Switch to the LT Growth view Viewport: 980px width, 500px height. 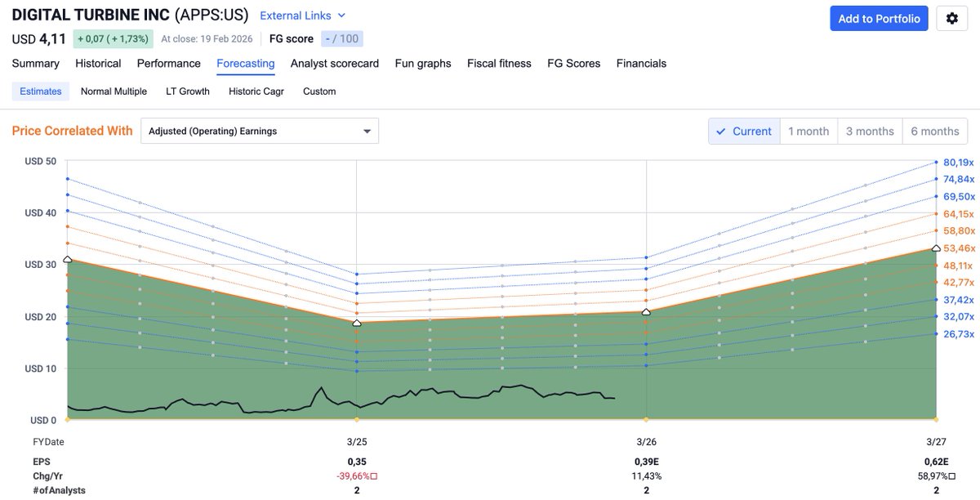187,91
